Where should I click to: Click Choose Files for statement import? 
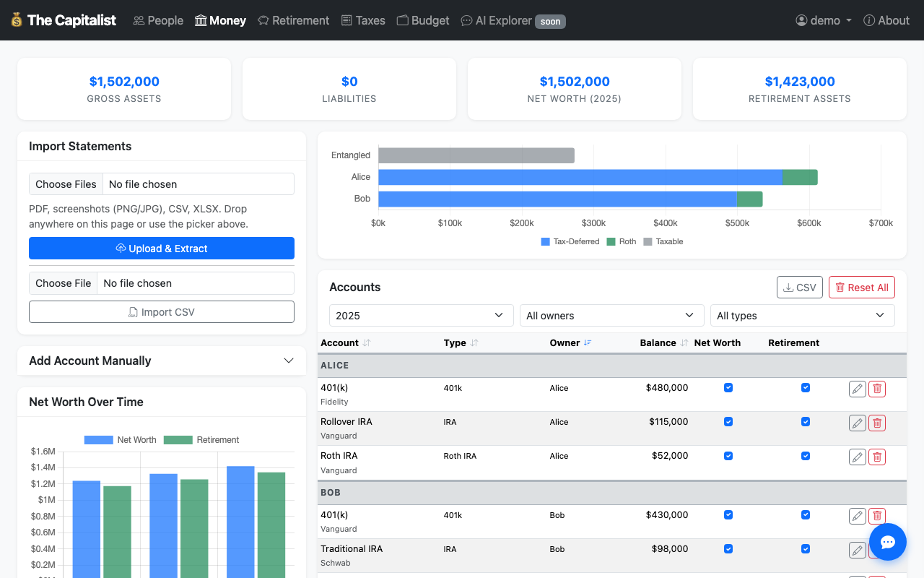coord(66,184)
